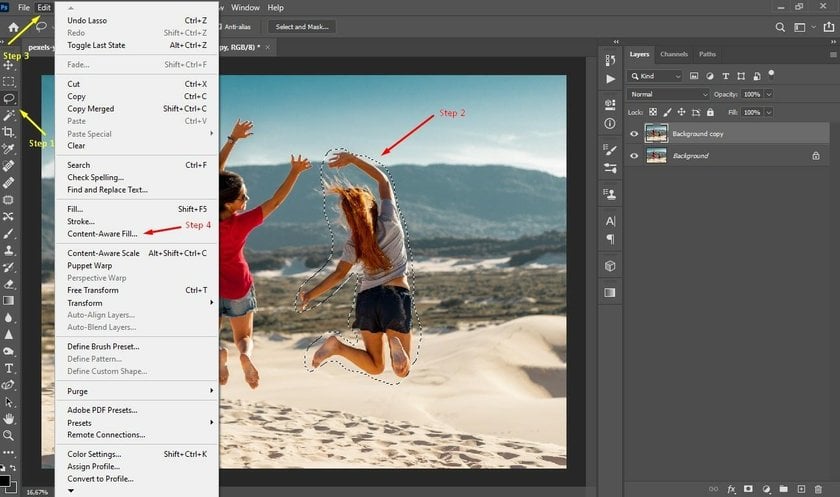Expand the Purge submenu

[x=137, y=391]
